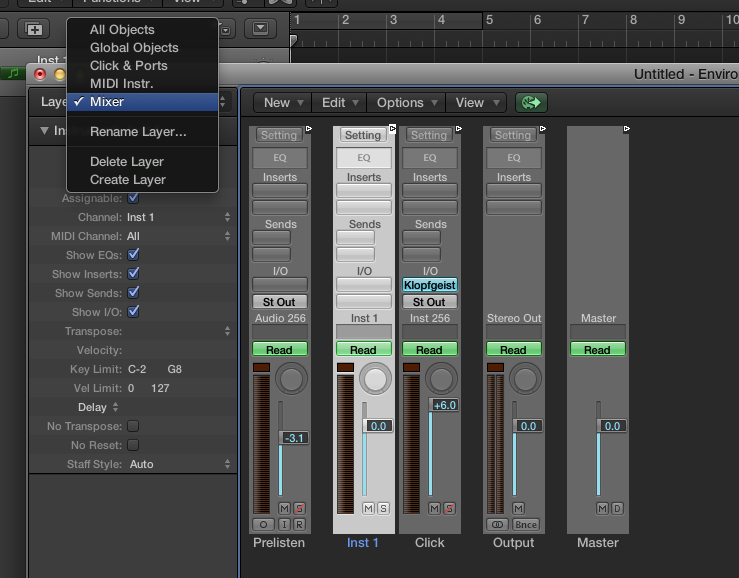Uncheck the Show EQs checkbox

(x=134, y=255)
